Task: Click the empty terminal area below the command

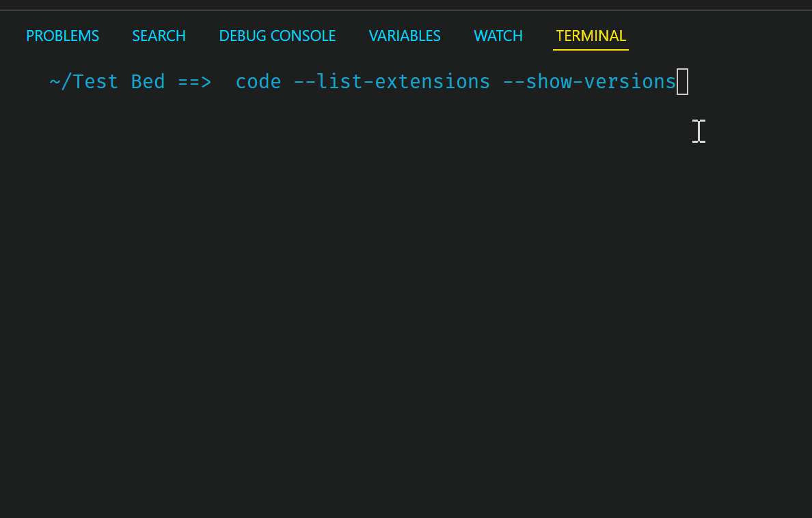Action: pyautogui.click(x=342, y=273)
